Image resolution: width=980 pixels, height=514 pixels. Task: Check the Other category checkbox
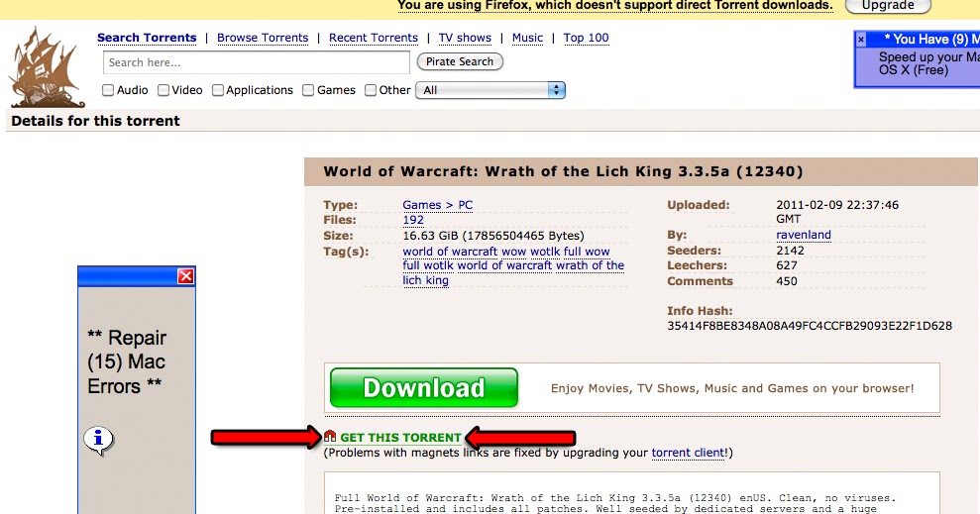click(371, 90)
